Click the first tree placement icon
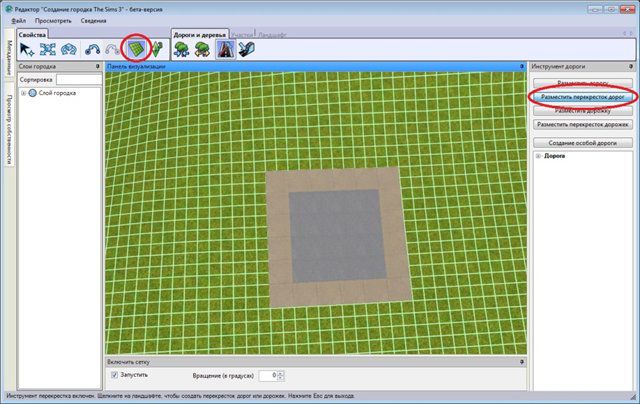The image size is (640, 404). 183,49
